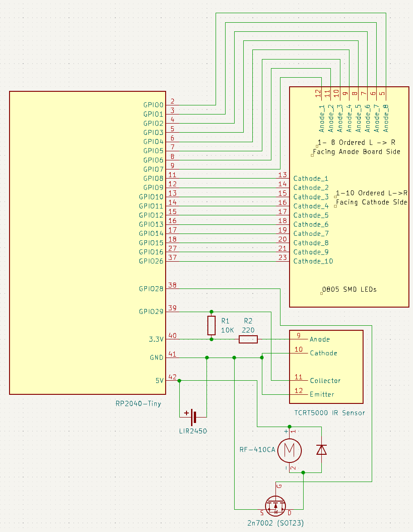This screenshot has height=532, width=413.
Task: Click the 220 resistor value
Action: click(x=248, y=330)
